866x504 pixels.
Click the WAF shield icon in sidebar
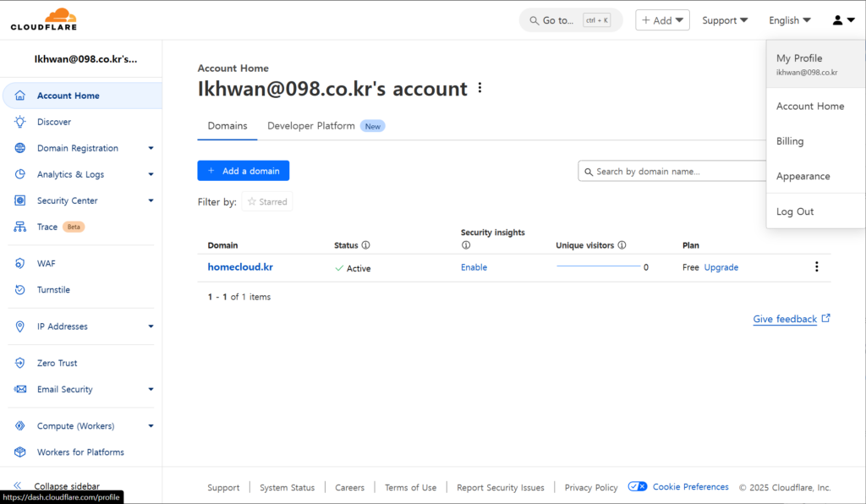[20, 264]
